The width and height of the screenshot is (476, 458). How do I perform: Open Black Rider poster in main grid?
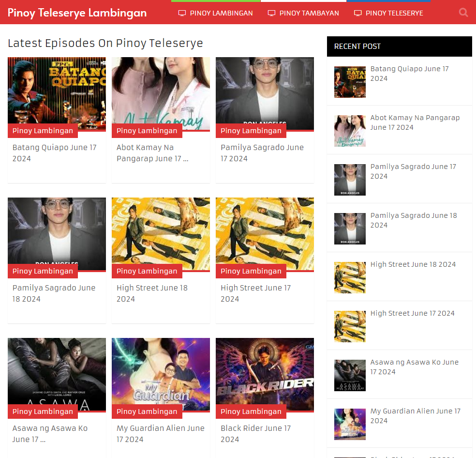pyautogui.click(x=265, y=371)
